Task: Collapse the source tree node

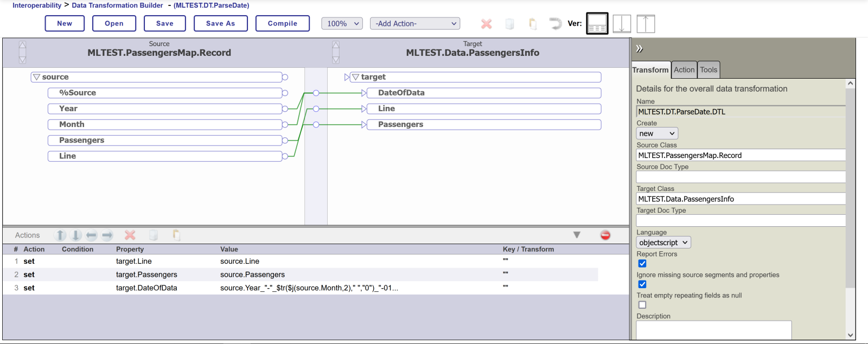Action: point(37,77)
